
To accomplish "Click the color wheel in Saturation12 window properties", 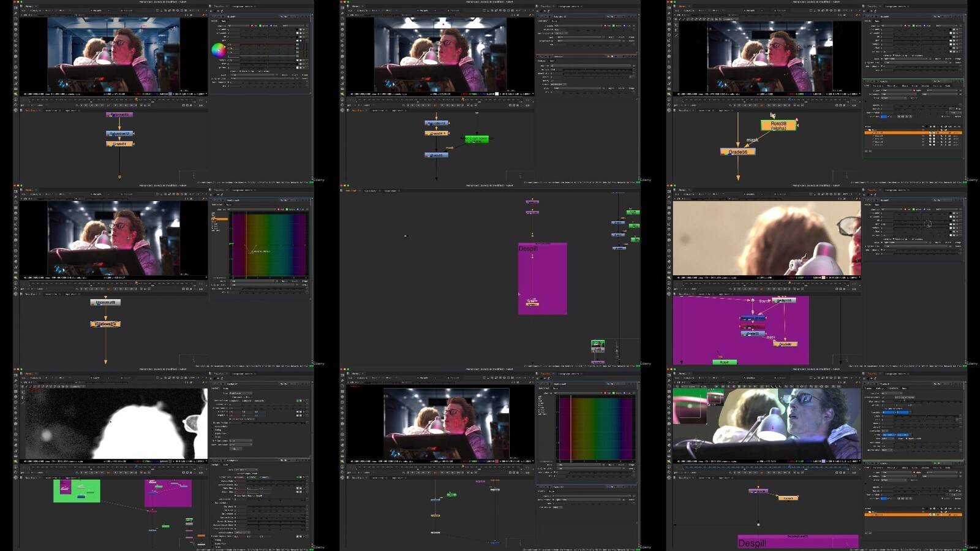I will [x=219, y=50].
